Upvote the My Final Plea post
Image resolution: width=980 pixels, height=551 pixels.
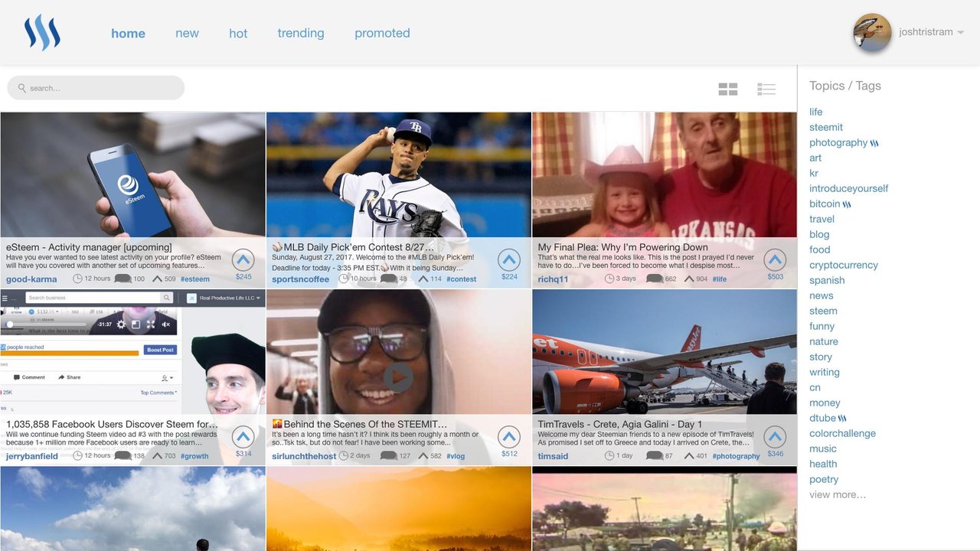point(775,259)
